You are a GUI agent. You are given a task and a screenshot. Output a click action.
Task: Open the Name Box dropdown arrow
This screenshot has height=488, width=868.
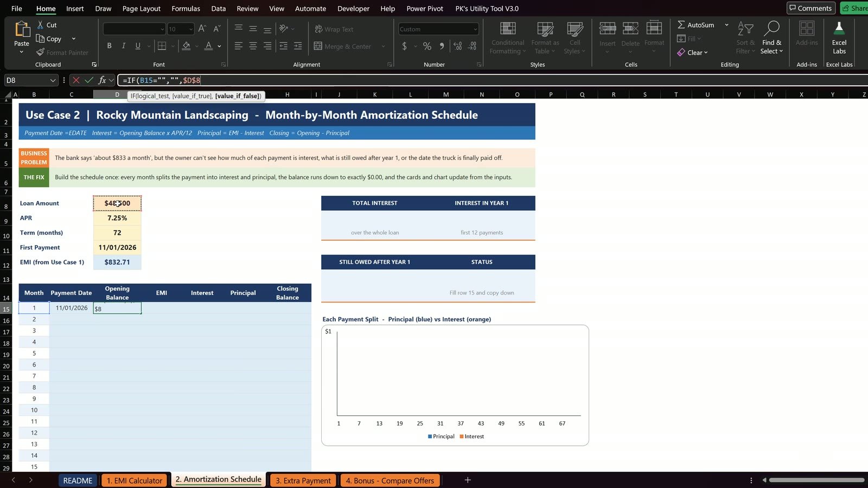click(x=53, y=80)
